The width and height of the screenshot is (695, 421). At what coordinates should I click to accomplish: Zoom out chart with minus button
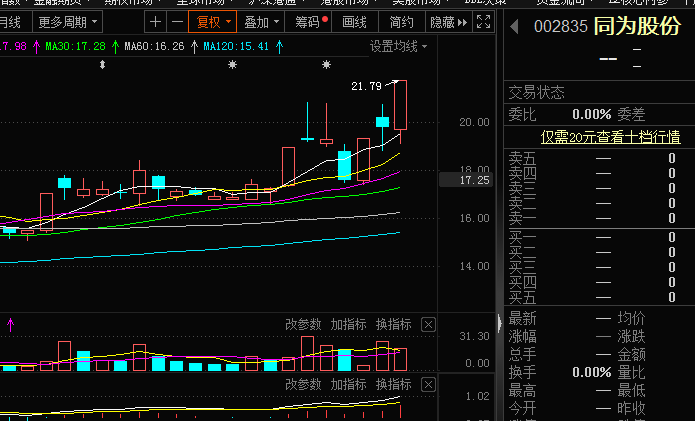[177, 22]
